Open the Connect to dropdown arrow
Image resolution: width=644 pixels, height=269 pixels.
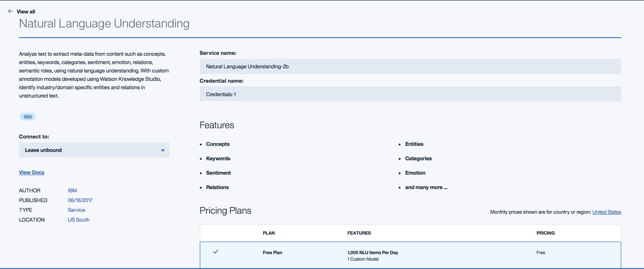pos(163,150)
